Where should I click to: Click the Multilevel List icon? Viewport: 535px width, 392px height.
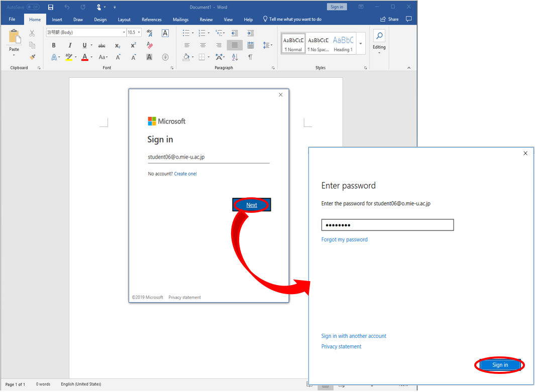coord(219,33)
